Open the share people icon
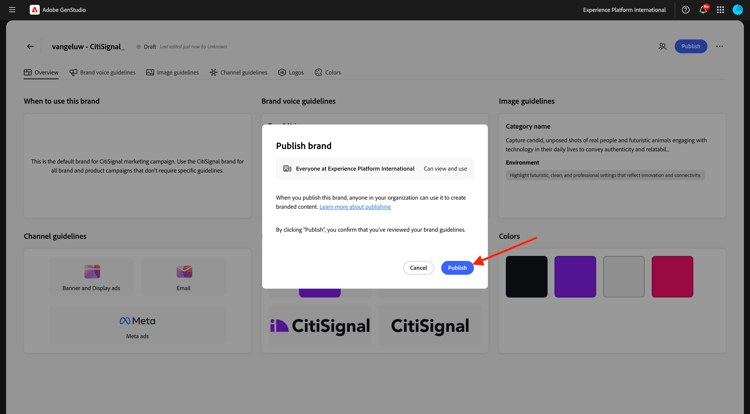This screenshot has width=750, height=414. tap(662, 46)
